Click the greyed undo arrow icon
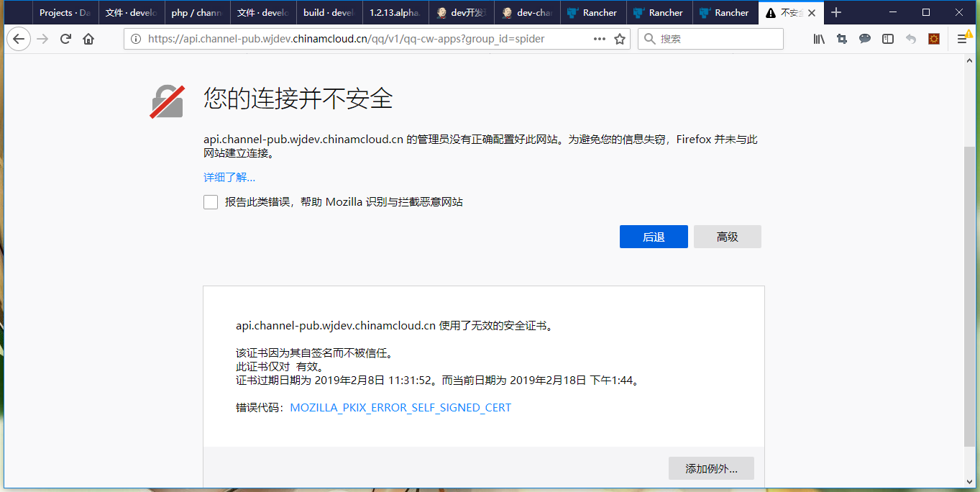 click(x=911, y=39)
